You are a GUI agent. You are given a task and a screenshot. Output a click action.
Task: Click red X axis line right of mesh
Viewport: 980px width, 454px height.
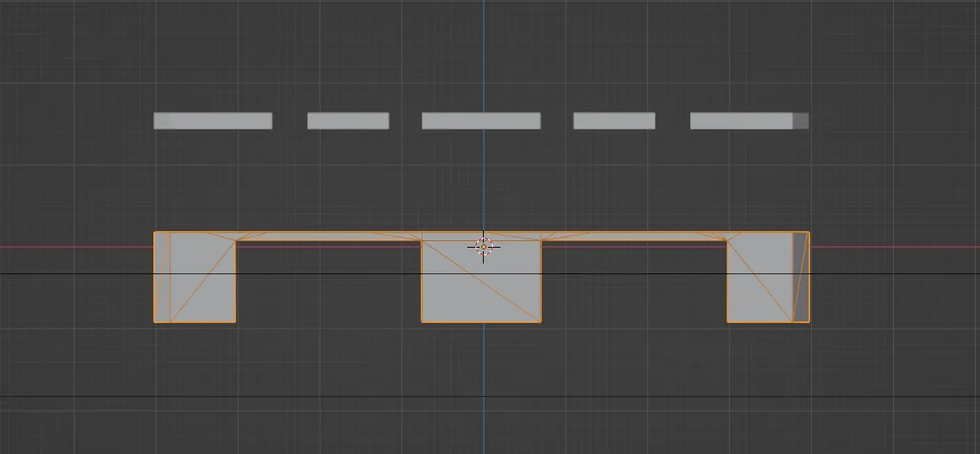pos(895,247)
